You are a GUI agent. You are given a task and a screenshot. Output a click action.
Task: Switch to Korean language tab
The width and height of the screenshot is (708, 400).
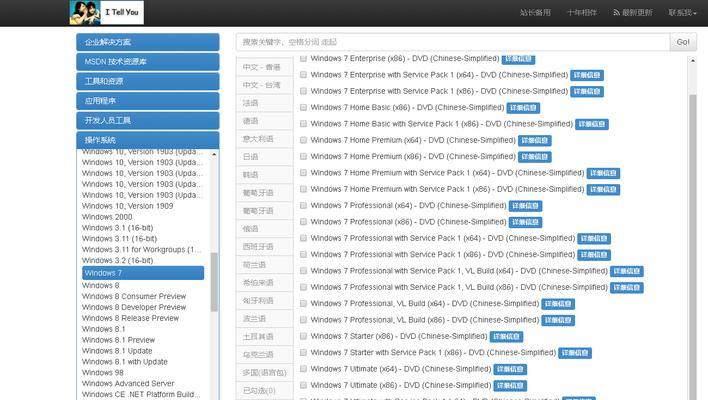click(x=265, y=175)
